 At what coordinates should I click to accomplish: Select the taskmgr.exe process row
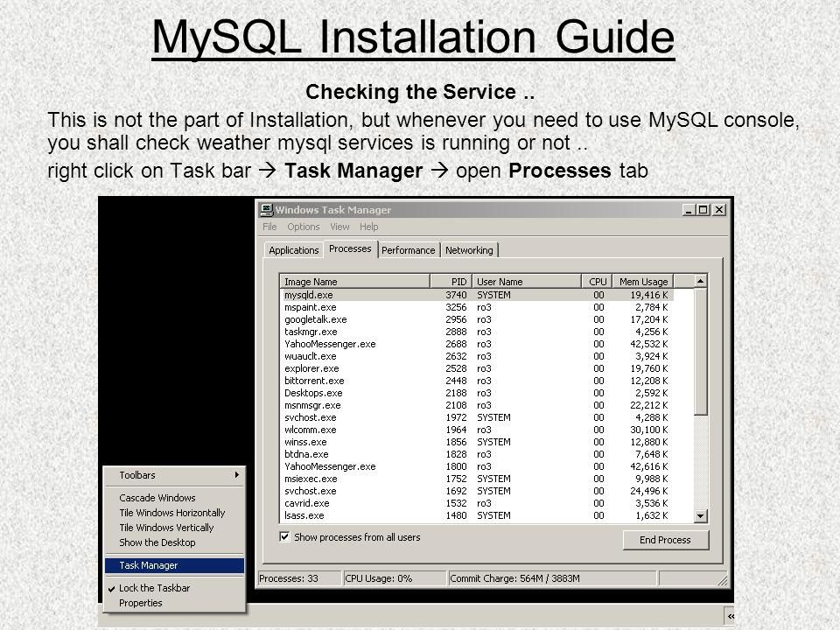[x=477, y=332]
